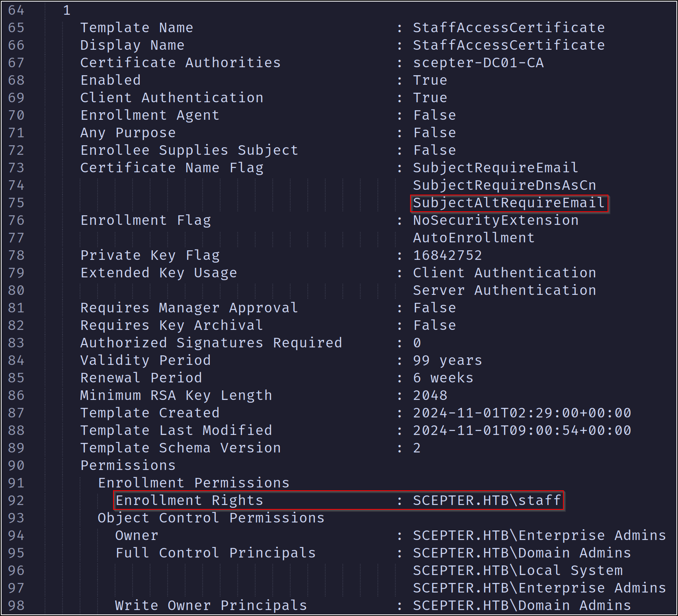Click the highlighted SubjectAltRequireEmail value
The image size is (678, 616).
[508, 203]
